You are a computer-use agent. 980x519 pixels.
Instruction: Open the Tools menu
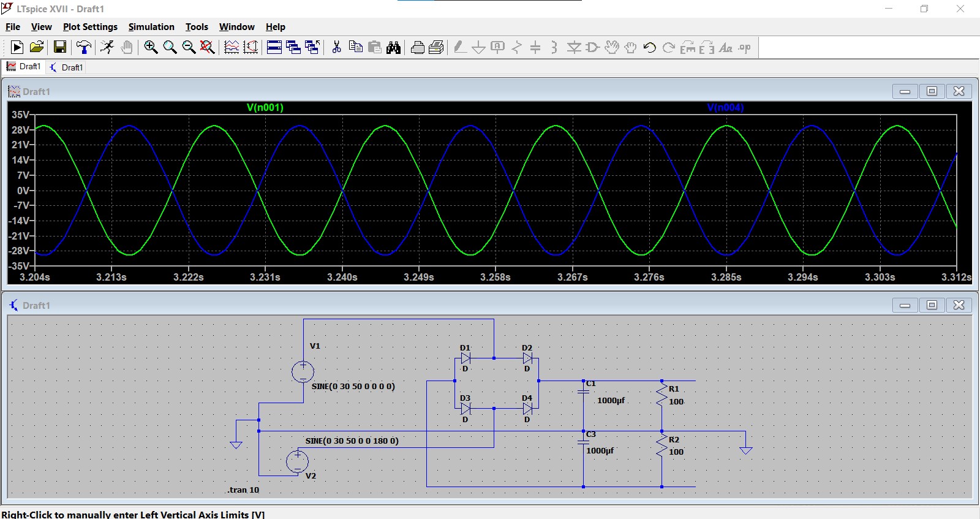coord(197,27)
